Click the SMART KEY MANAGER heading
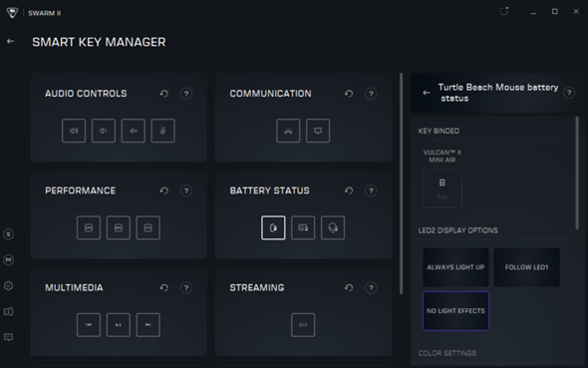Screen dimensions: 588x368 [x=99, y=42]
